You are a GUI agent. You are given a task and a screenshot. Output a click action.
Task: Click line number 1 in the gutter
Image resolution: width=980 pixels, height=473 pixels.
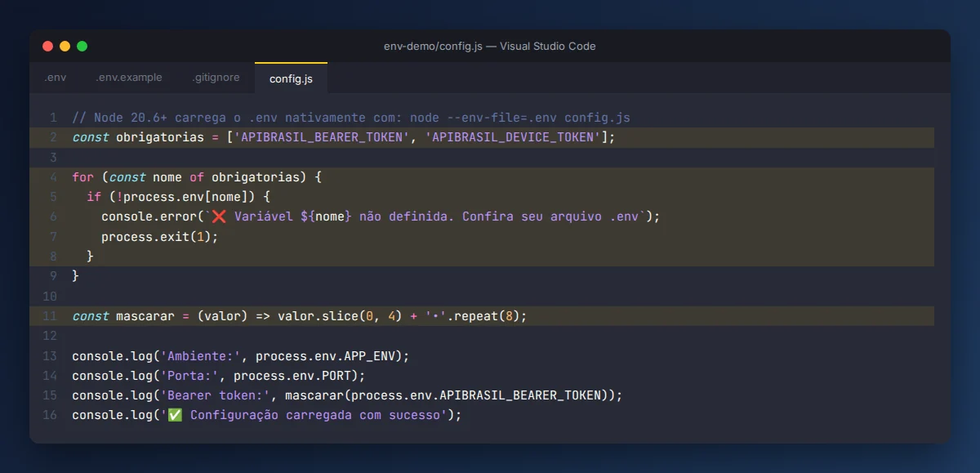(53, 118)
